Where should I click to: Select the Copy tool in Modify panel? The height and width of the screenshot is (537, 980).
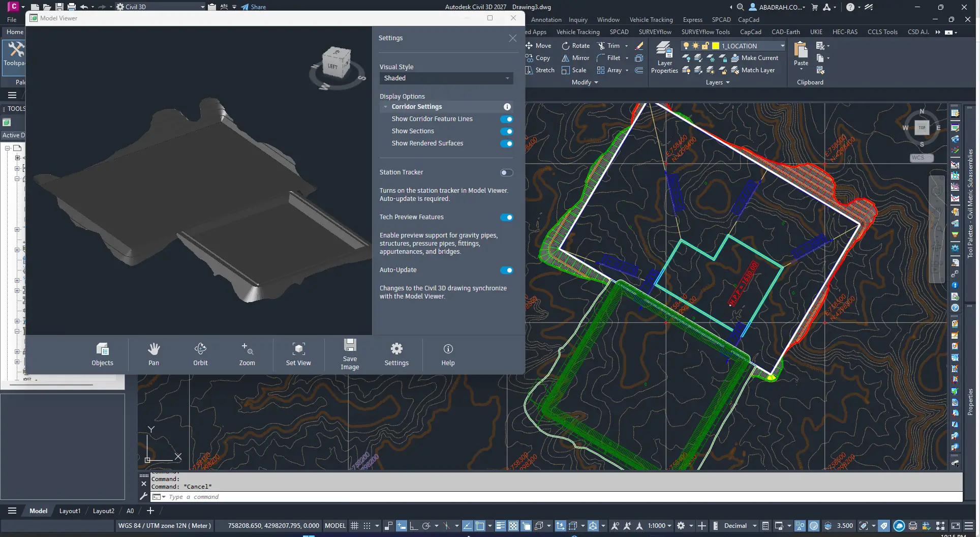tap(538, 58)
